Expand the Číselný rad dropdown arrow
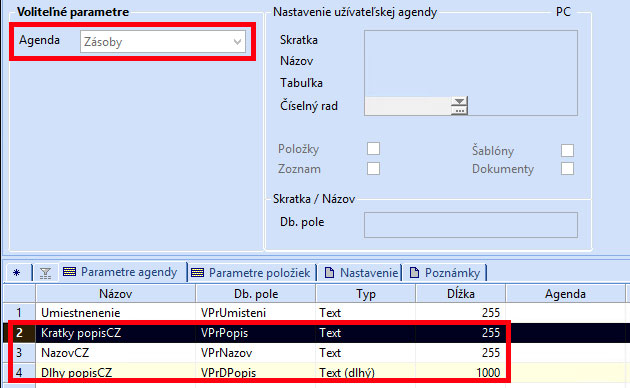The width and height of the screenshot is (630, 388). tap(459, 102)
